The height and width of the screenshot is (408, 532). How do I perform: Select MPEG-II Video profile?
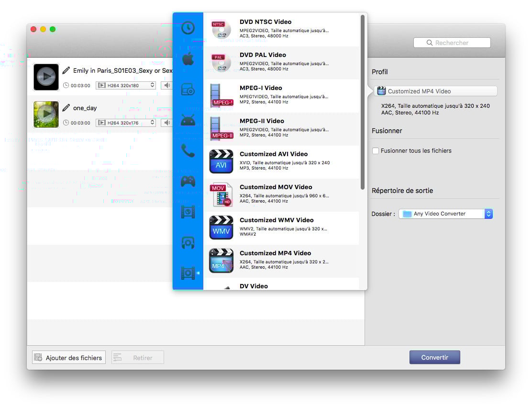tap(281, 129)
